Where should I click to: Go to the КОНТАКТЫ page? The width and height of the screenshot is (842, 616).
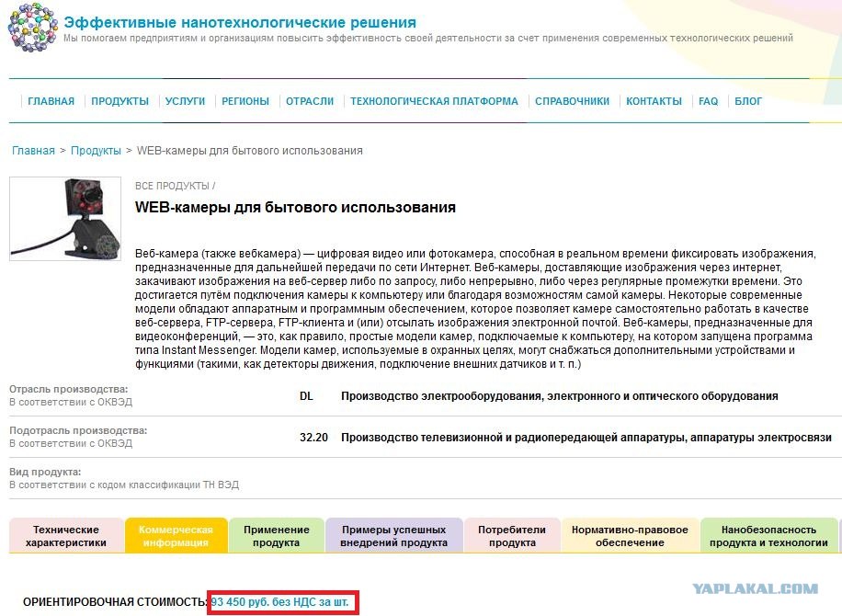pos(654,101)
